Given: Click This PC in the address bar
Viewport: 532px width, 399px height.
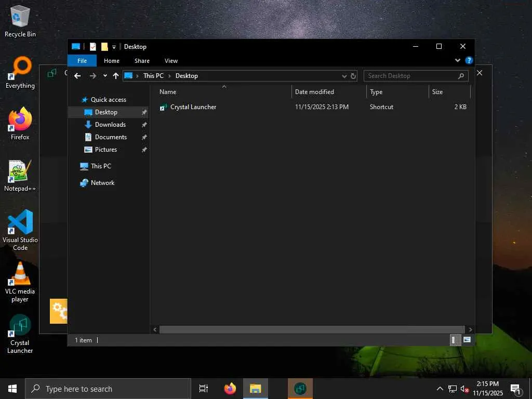Looking at the screenshot, I should [153, 76].
